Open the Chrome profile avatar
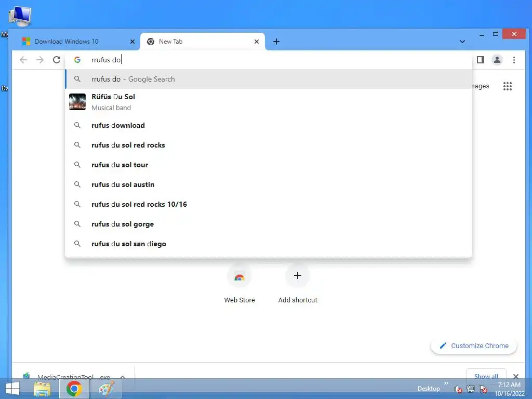This screenshot has height=399, width=532. pos(497,60)
